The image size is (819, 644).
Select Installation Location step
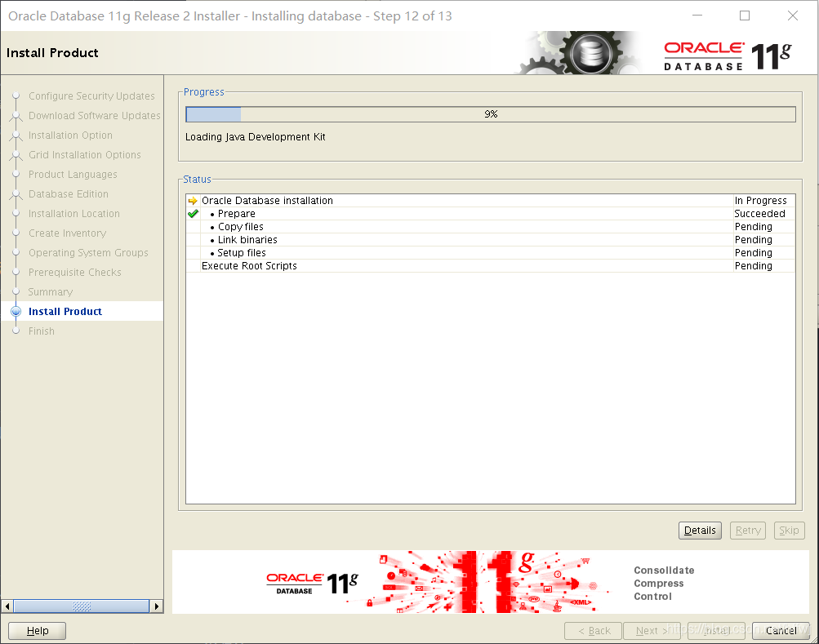point(74,213)
